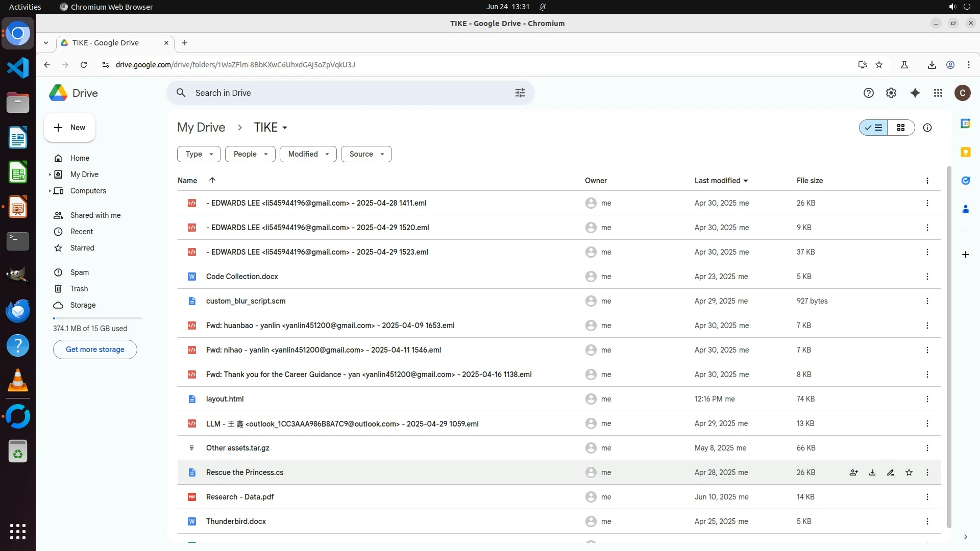Open Drive settings gear icon

[x=891, y=93]
